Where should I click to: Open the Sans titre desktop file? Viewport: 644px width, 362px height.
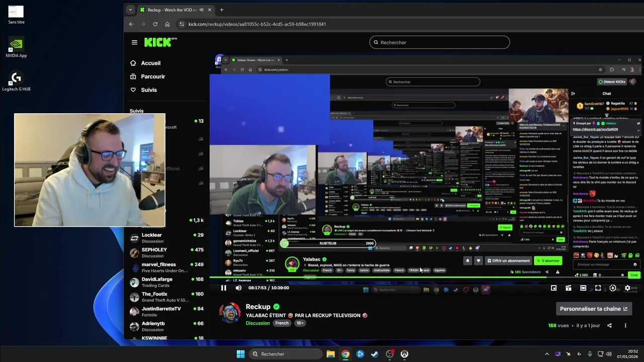16,15
